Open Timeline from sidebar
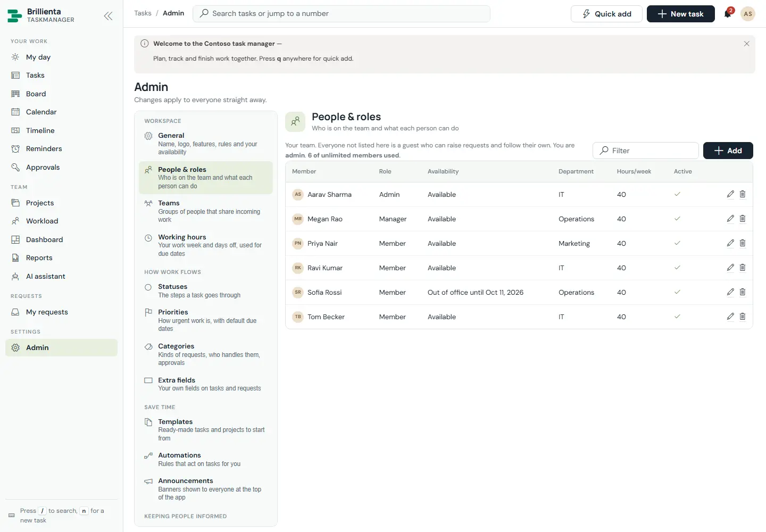Viewport: 766px width, 532px height. click(x=61, y=130)
